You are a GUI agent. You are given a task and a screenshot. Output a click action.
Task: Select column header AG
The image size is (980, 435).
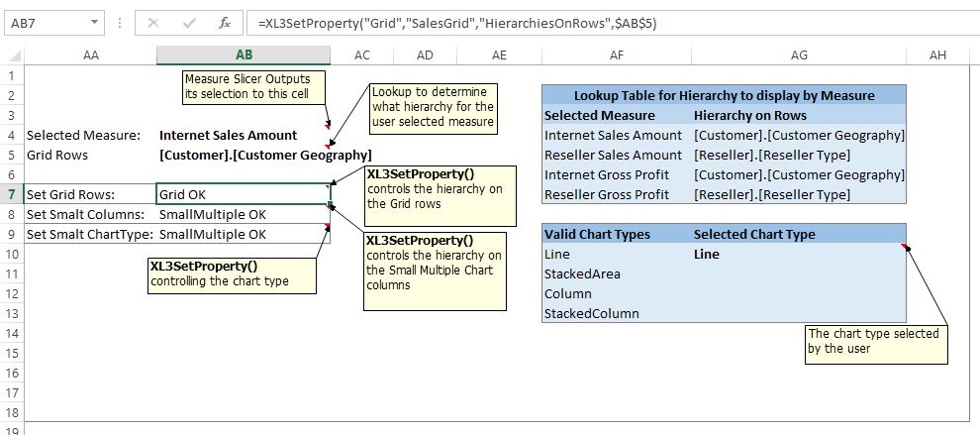799,55
